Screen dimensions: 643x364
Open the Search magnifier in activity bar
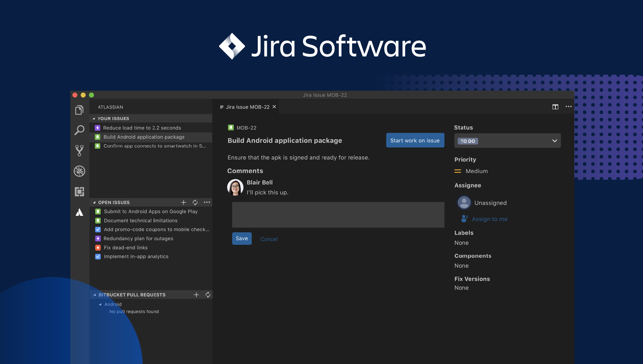pyautogui.click(x=79, y=130)
